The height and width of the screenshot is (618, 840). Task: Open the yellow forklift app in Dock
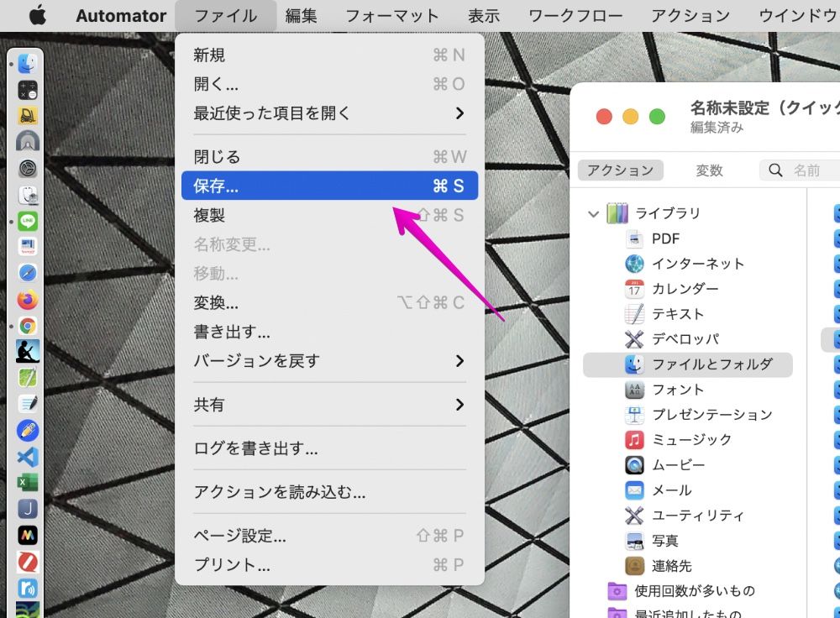point(28,116)
